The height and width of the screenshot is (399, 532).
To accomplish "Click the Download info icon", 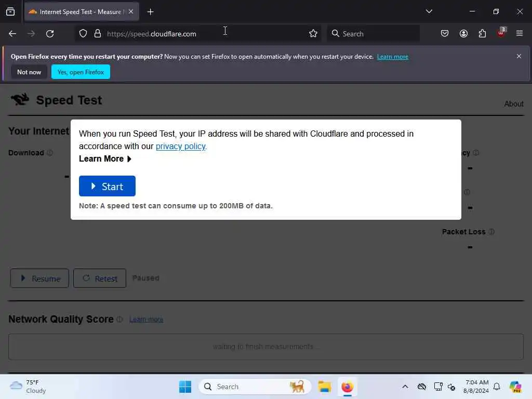I will tap(50, 153).
